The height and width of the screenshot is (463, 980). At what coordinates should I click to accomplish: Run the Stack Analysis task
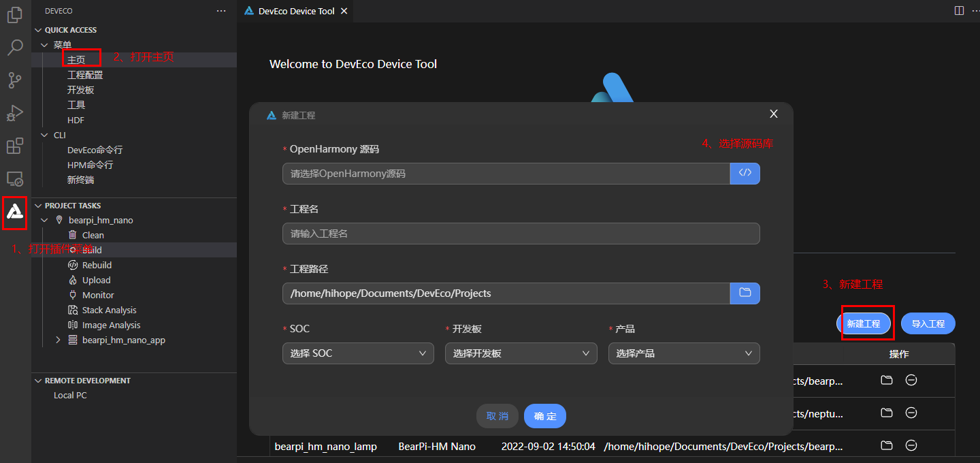(x=109, y=310)
